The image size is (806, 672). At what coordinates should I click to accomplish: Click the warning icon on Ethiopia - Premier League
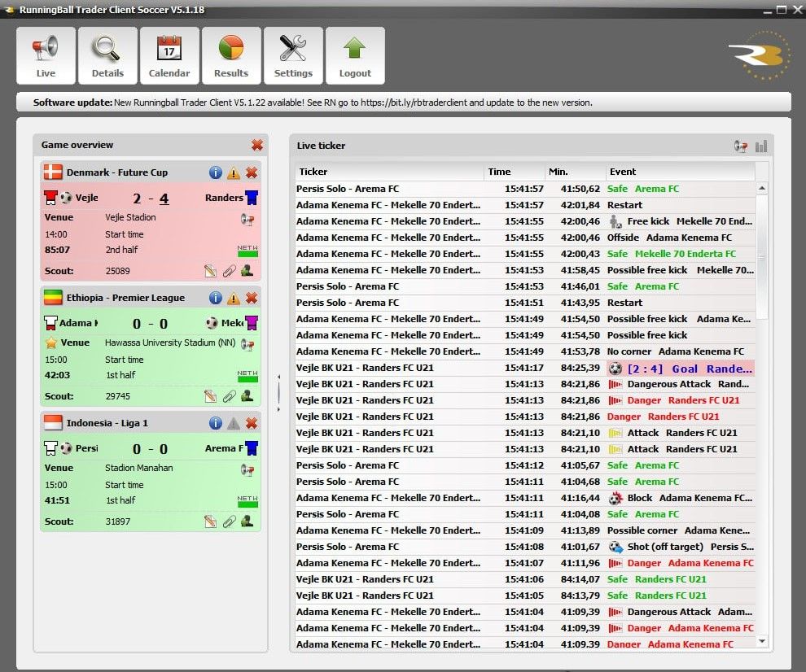(234, 298)
